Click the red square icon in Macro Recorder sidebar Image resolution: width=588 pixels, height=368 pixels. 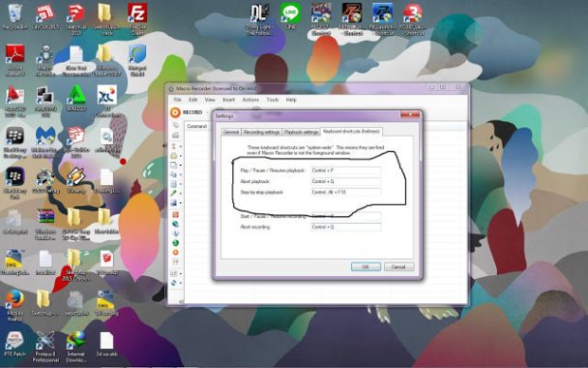[x=175, y=214]
